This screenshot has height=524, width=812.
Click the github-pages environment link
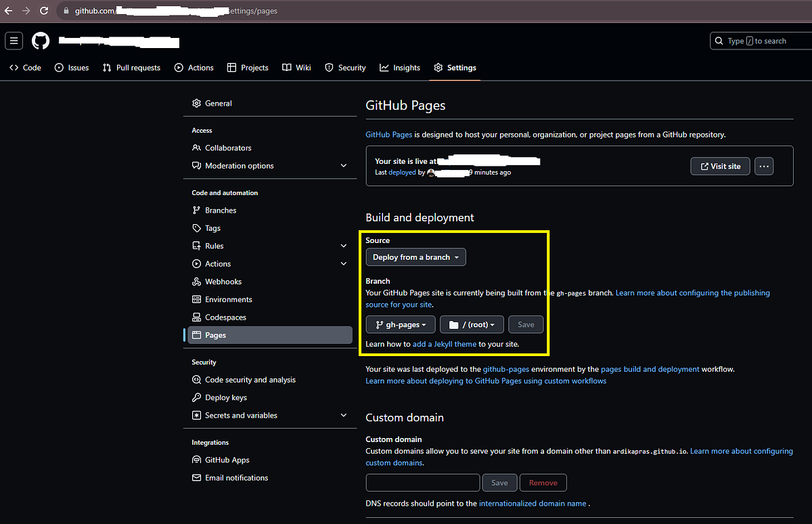coord(506,370)
